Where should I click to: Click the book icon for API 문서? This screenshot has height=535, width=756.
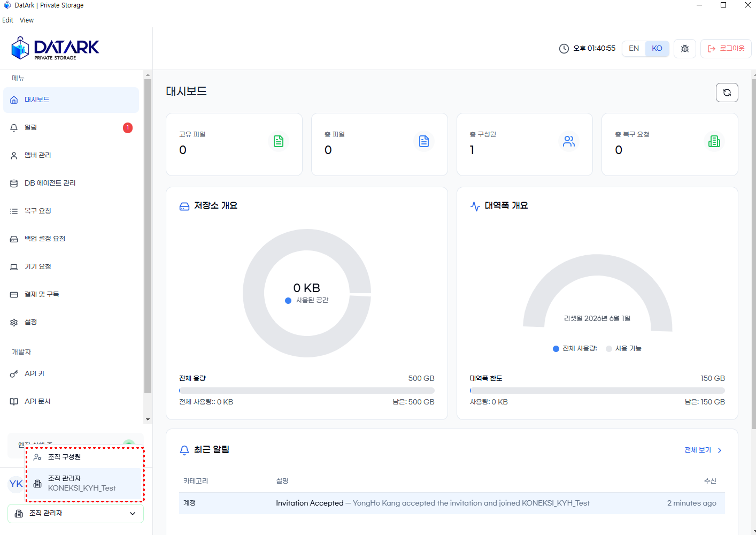(x=14, y=402)
